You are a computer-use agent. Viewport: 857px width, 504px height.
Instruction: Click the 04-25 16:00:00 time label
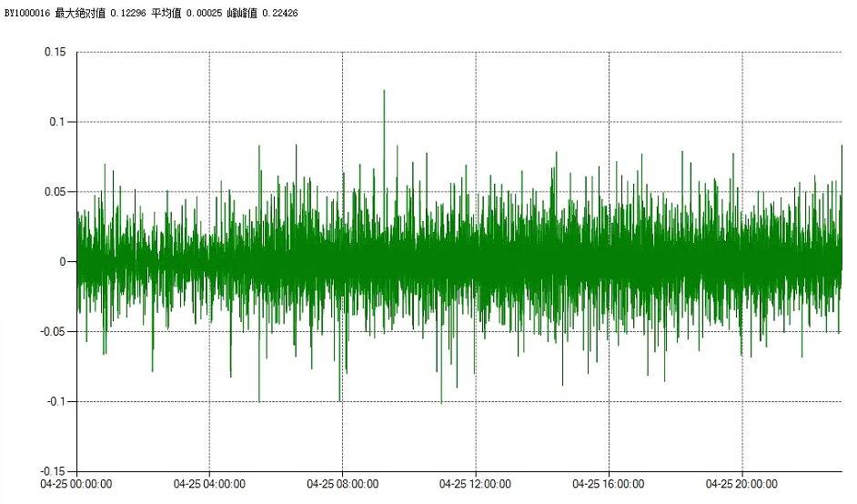(609, 484)
